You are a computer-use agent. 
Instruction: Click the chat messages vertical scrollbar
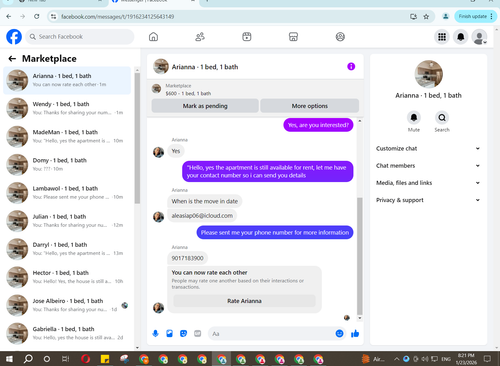(x=360, y=256)
